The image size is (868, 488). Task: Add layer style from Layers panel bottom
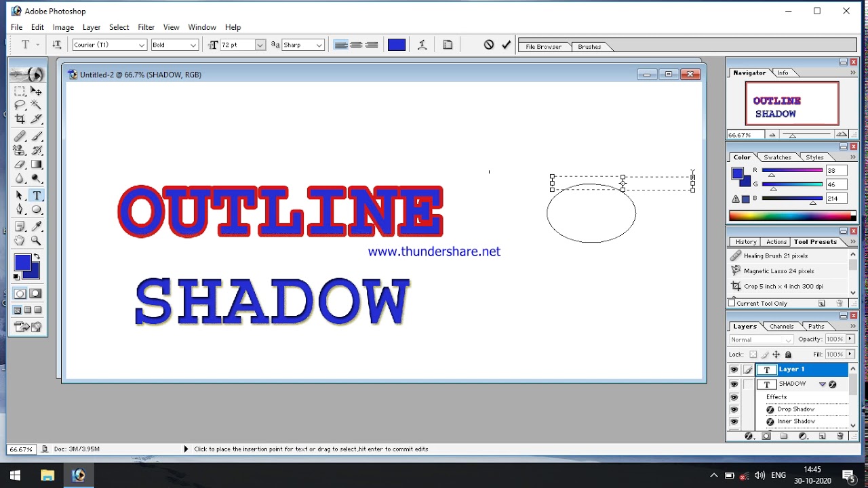click(x=749, y=436)
